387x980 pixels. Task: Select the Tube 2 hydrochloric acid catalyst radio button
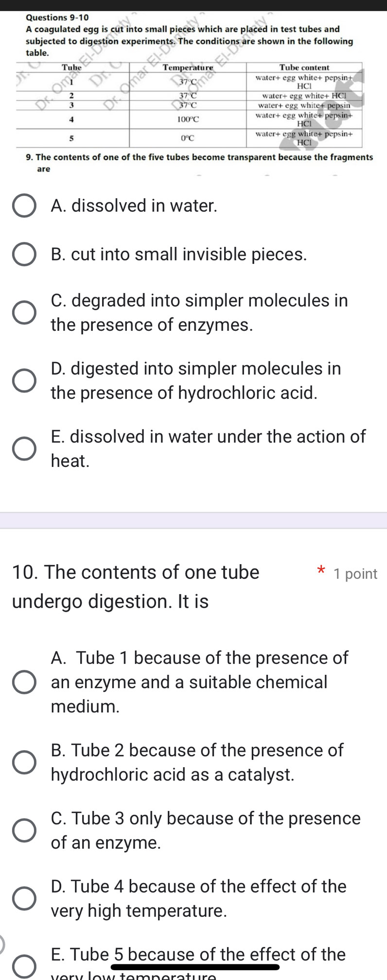(24, 762)
